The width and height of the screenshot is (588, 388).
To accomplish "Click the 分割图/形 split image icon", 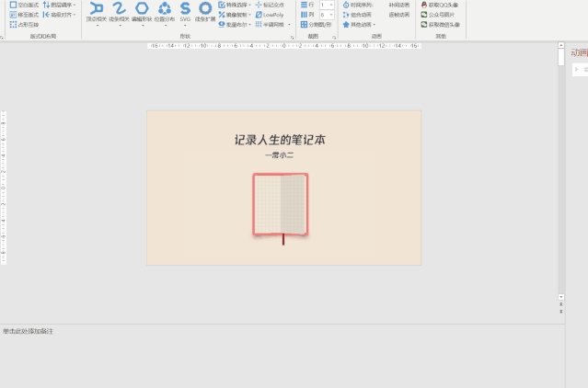I will (305, 24).
